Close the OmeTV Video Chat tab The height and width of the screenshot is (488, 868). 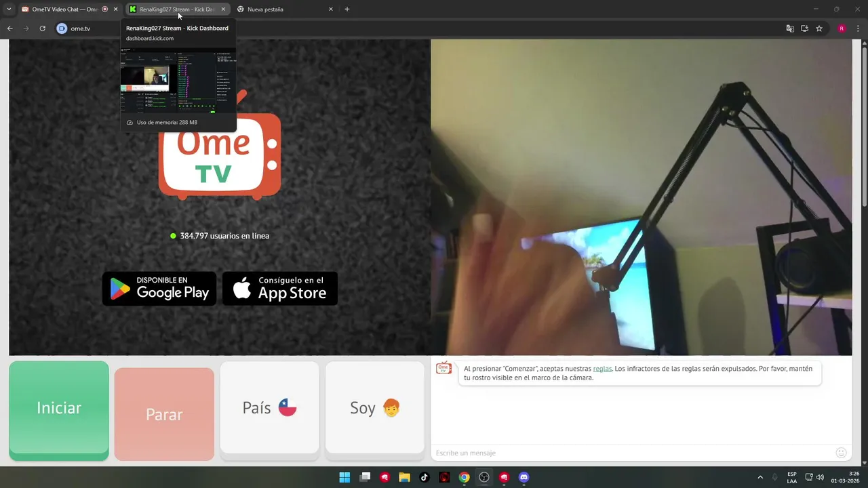(116, 9)
